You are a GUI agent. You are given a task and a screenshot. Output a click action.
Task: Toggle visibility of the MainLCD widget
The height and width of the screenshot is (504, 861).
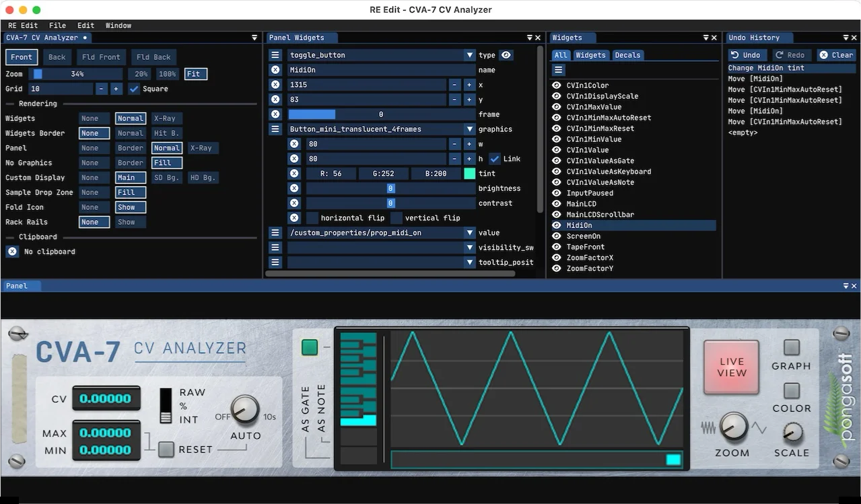(557, 204)
